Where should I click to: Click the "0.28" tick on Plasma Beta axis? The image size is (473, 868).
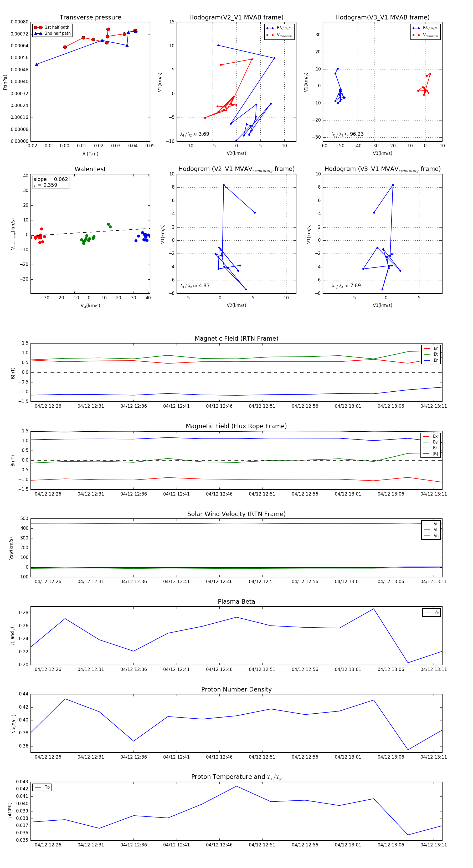(x=24, y=613)
